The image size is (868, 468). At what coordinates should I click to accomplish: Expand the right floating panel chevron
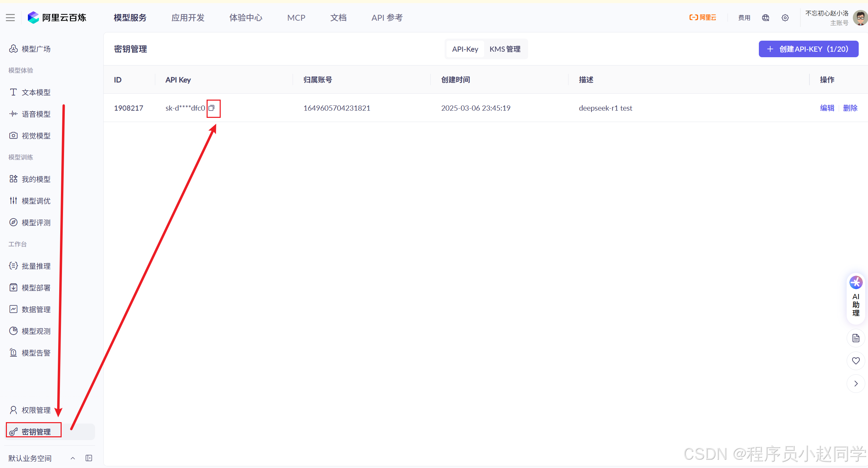(856, 384)
